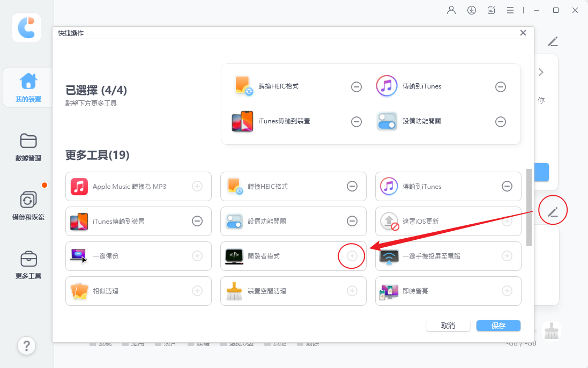Screen dimensions: 588x368
Task: Click the 開發者模式 code monitor icon
Action: click(234, 256)
